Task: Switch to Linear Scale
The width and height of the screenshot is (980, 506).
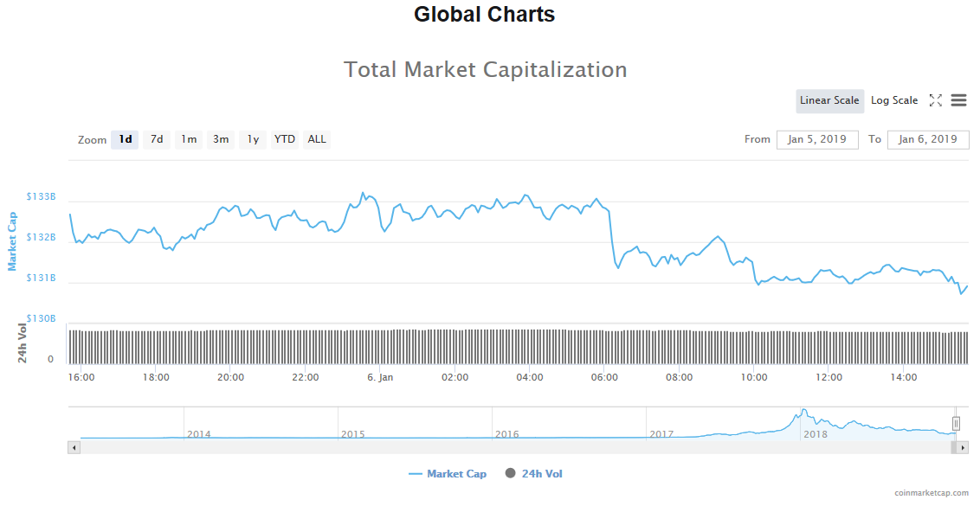Action: click(829, 100)
